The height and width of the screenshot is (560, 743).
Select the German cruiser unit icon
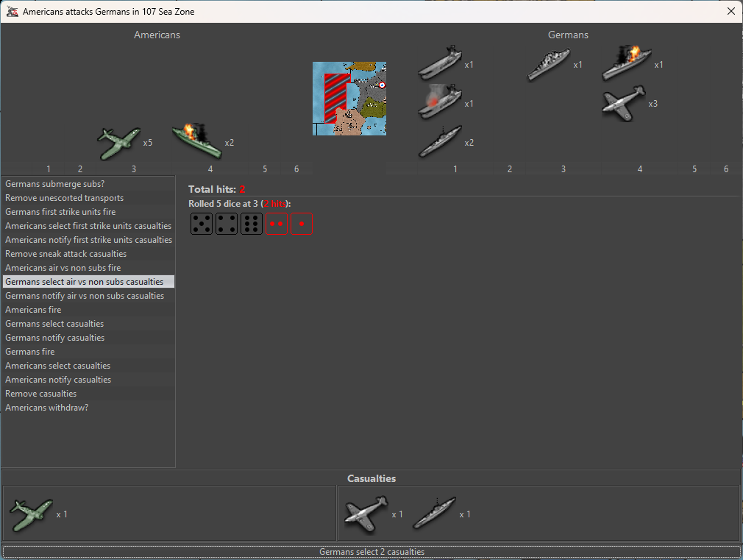coord(549,65)
